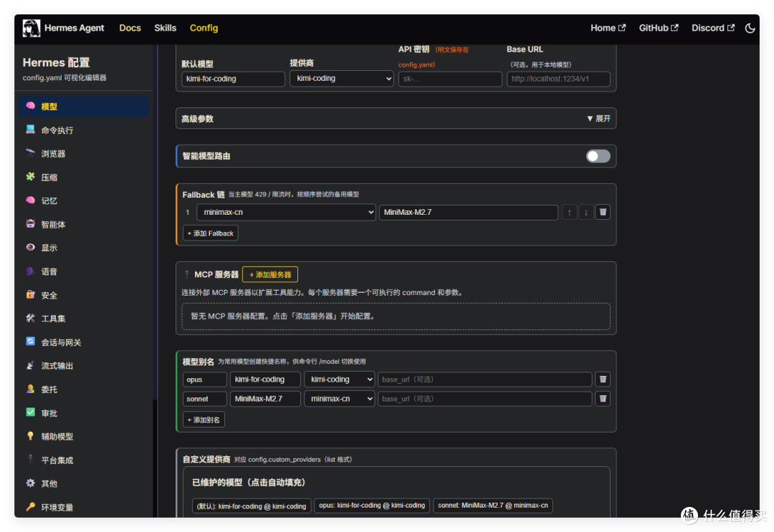Go to the 浏览器 sidebar section

pyautogui.click(x=83, y=154)
